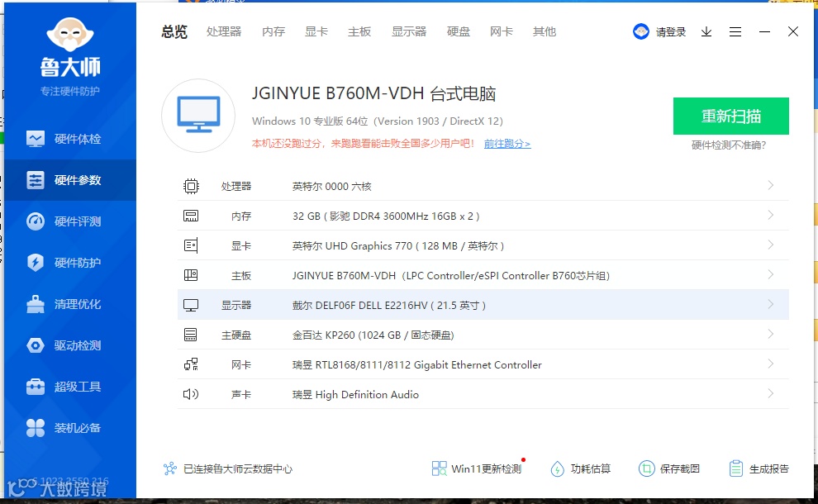The width and height of the screenshot is (818, 504).
Task: Click the 请登录 login text
Action: pyautogui.click(x=671, y=32)
